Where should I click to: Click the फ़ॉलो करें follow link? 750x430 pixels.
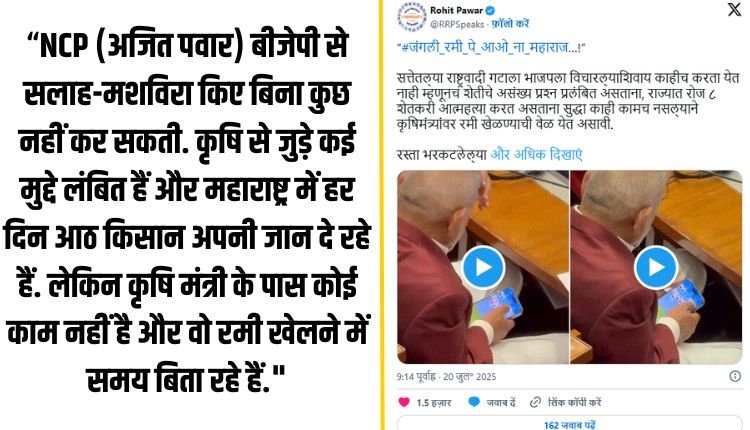(x=510, y=23)
